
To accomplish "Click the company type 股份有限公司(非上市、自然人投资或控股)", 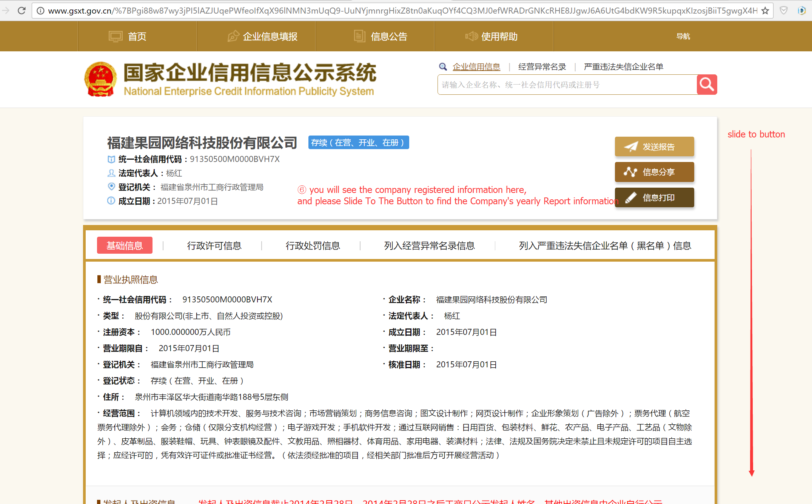I will pos(209,316).
